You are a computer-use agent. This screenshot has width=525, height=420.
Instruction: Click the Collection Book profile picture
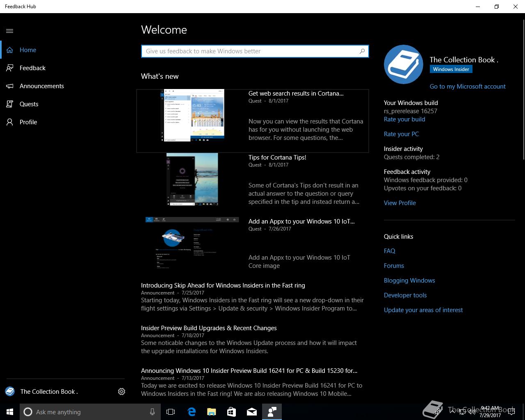pos(404,65)
